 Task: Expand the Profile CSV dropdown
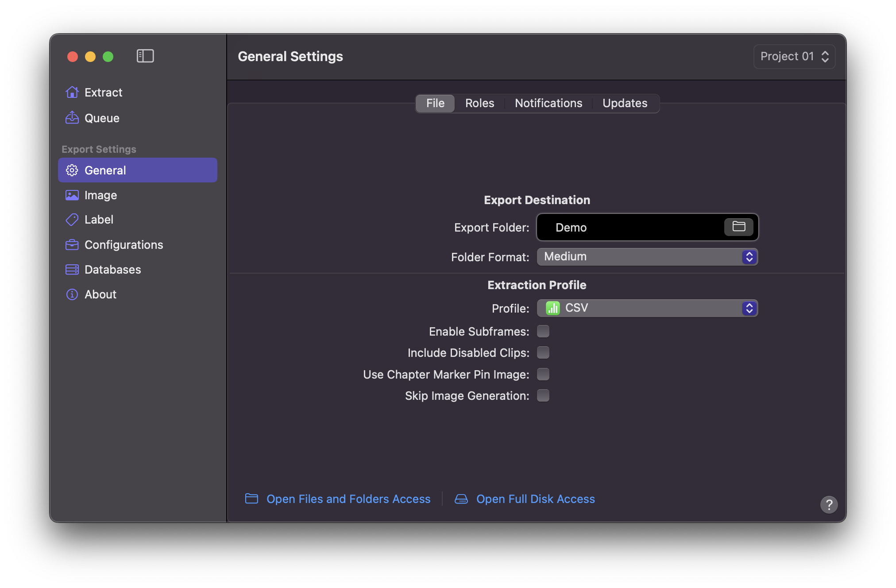point(647,308)
